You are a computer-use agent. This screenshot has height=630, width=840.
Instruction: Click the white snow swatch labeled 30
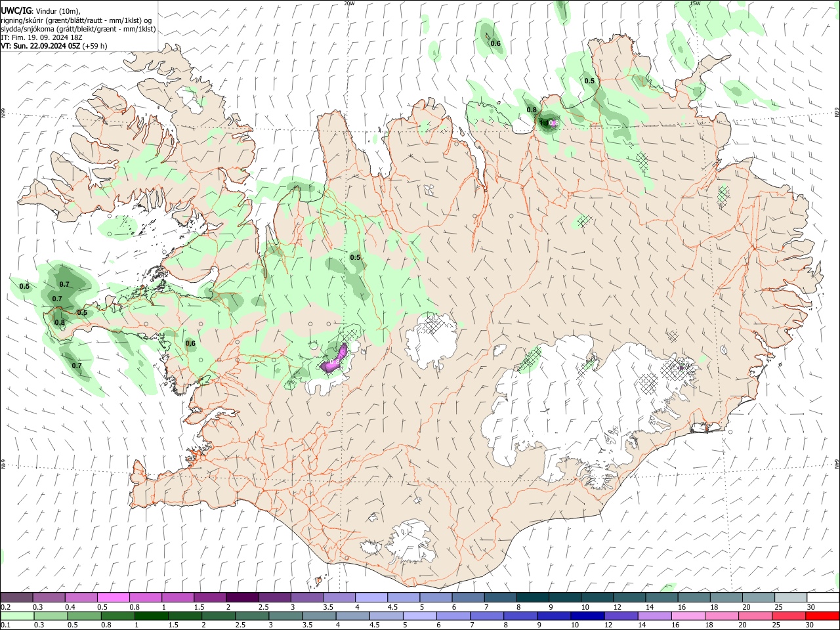(x=823, y=597)
